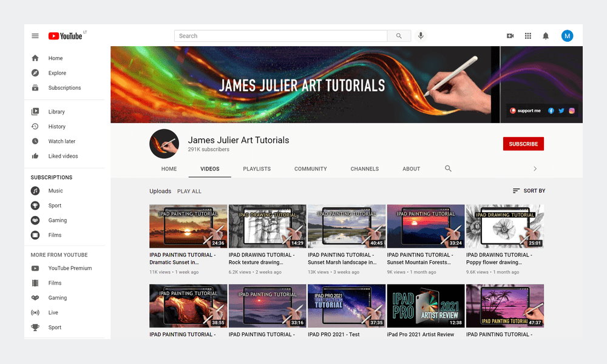Click the Music subscription icon
Viewport: 607px width, 364px height.
[x=35, y=190]
